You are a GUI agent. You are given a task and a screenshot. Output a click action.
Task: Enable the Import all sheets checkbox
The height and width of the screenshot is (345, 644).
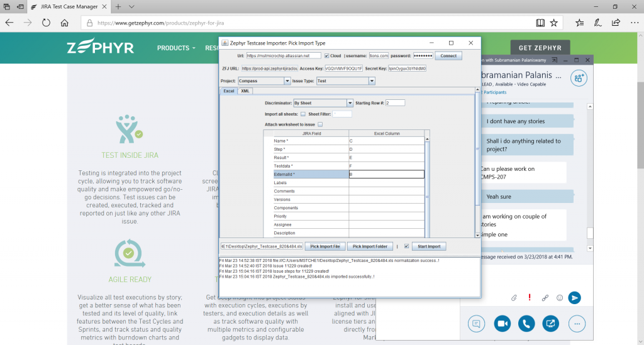(x=303, y=114)
